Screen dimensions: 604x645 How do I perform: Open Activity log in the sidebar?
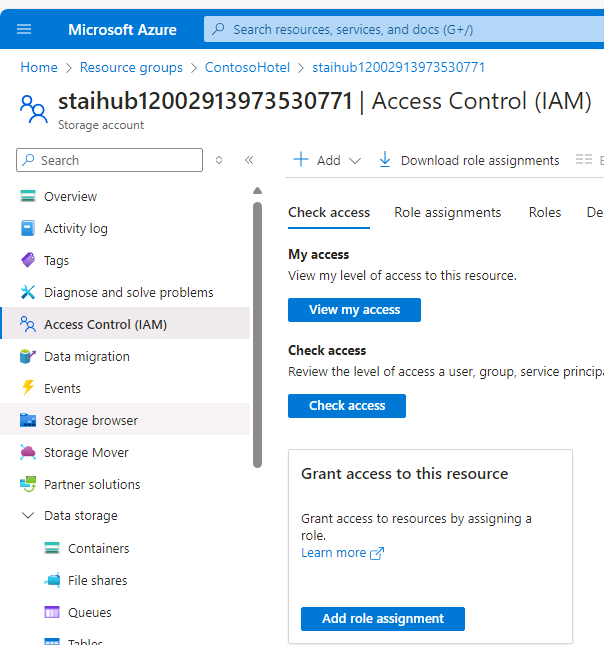tap(125, 228)
